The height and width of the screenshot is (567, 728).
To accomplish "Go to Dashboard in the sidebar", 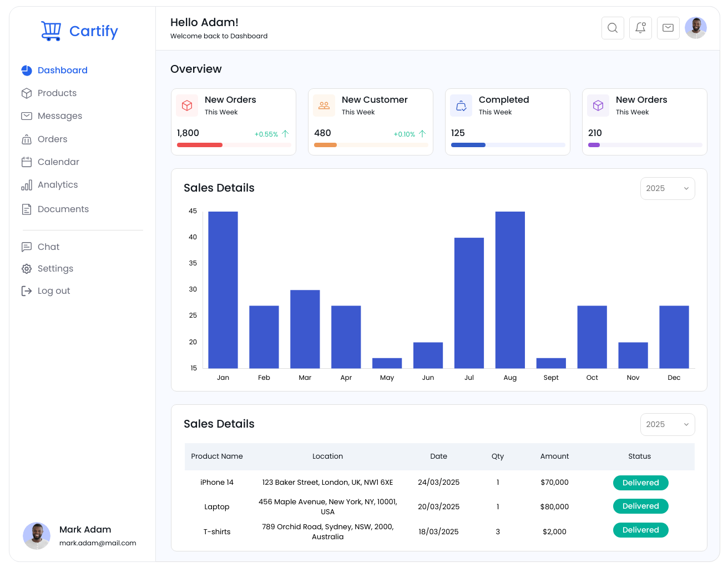I will coord(63,71).
